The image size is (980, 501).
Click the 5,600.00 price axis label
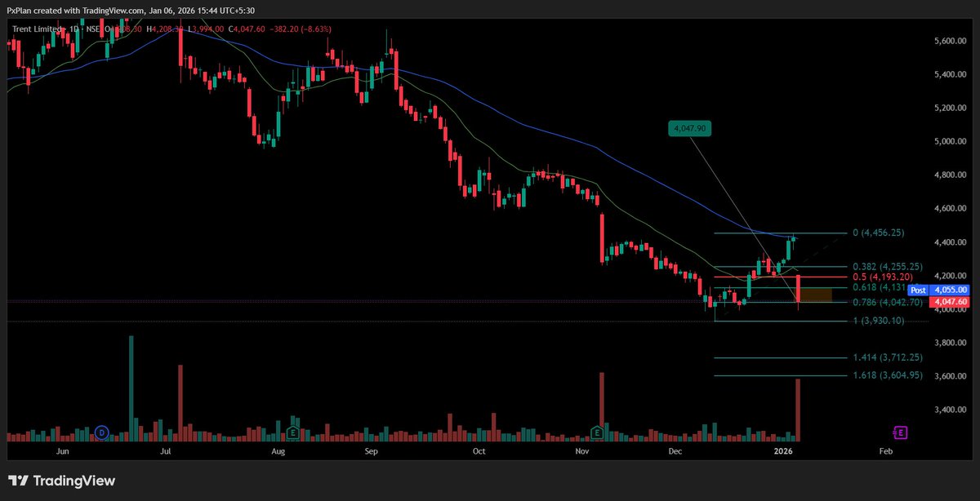(949, 41)
